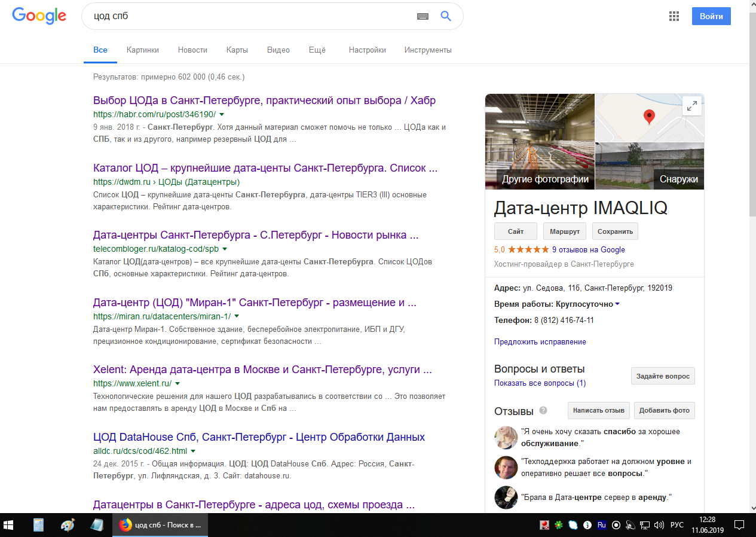Switch to Видео tab
The image size is (756, 537).
tap(278, 50)
